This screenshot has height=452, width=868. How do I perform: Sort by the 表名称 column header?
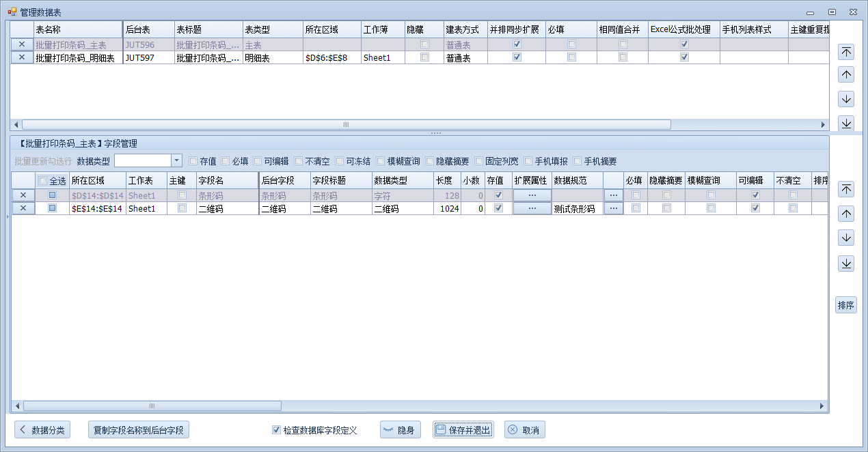[x=77, y=30]
